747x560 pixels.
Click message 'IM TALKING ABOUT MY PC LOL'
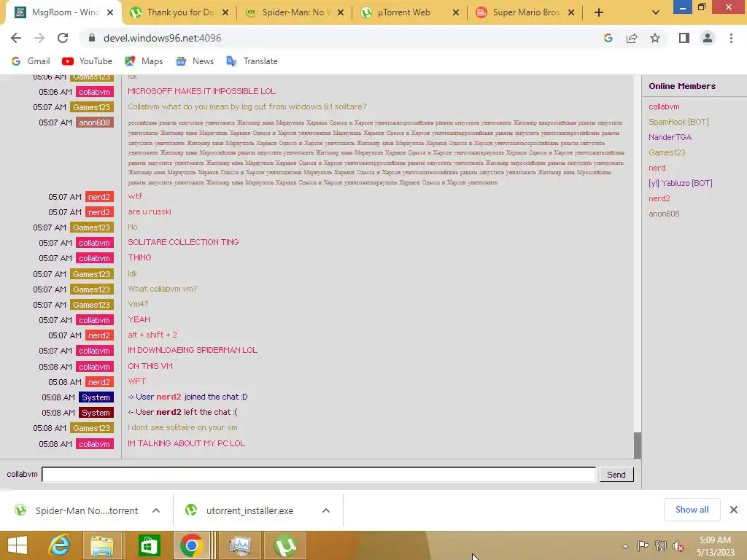pos(186,443)
